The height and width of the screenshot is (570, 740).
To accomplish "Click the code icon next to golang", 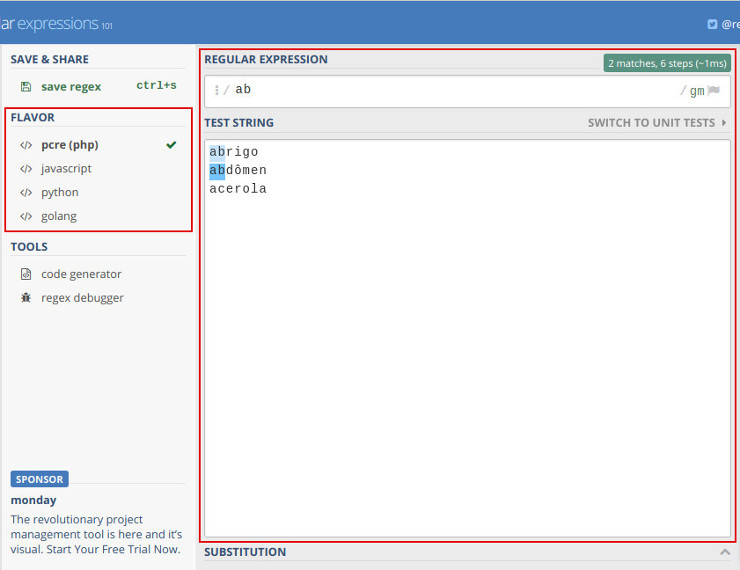I will point(26,217).
